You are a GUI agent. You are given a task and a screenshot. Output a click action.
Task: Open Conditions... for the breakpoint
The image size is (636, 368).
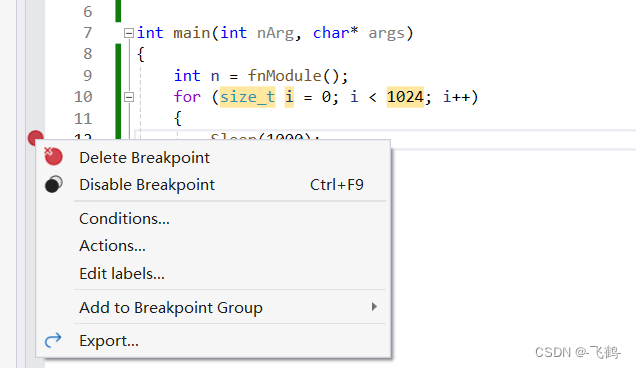pos(213,219)
